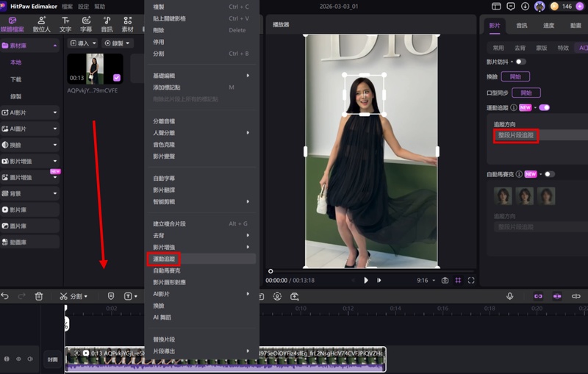Enter fullscreen preview mode
Image resolution: width=588 pixels, height=374 pixels.
click(471, 280)
